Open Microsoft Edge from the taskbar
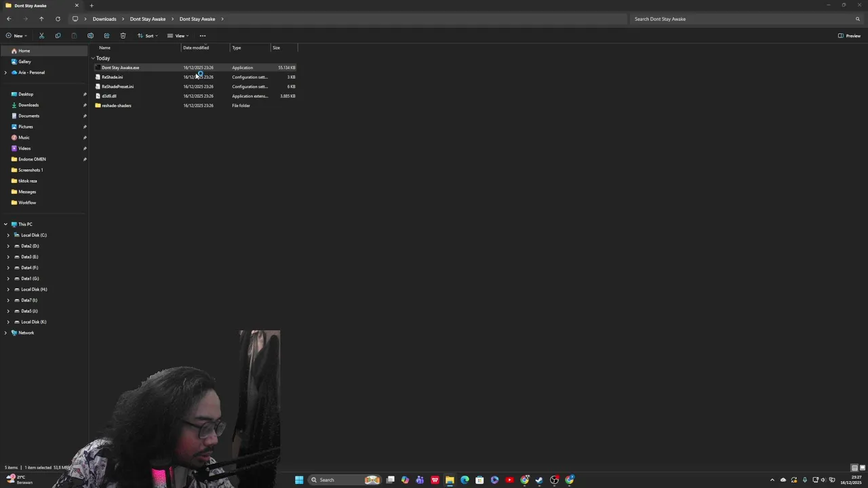The height and width of the screenshot is (488, 868). point(465,480)
